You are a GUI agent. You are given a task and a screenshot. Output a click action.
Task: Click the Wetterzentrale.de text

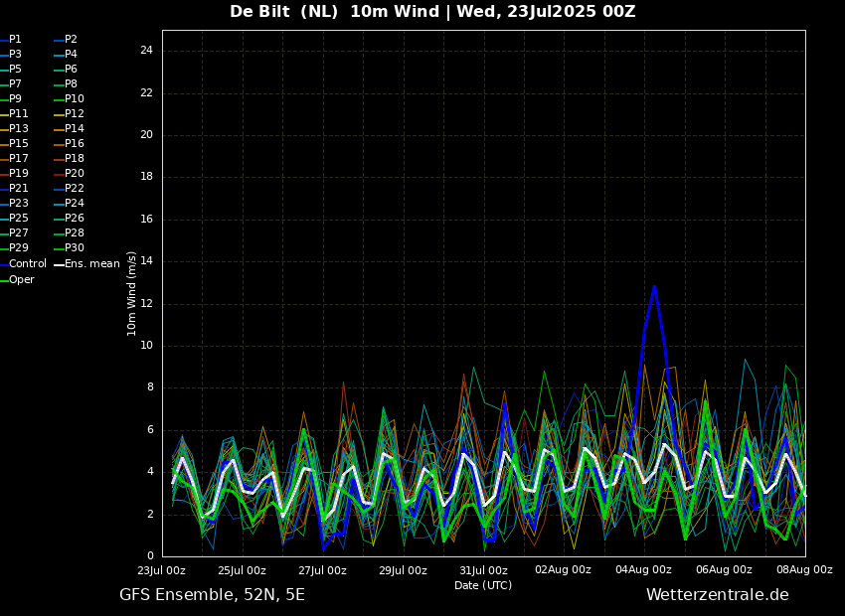717,595
